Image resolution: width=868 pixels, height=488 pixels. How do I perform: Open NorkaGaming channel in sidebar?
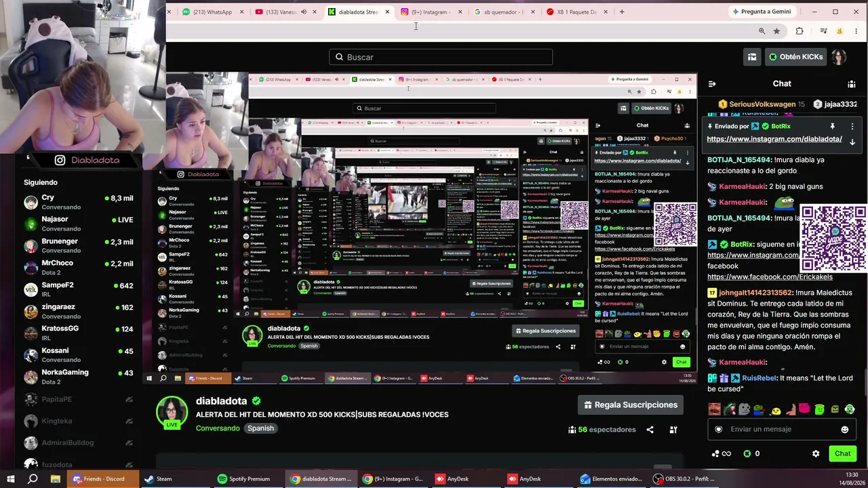pos(78,376)
